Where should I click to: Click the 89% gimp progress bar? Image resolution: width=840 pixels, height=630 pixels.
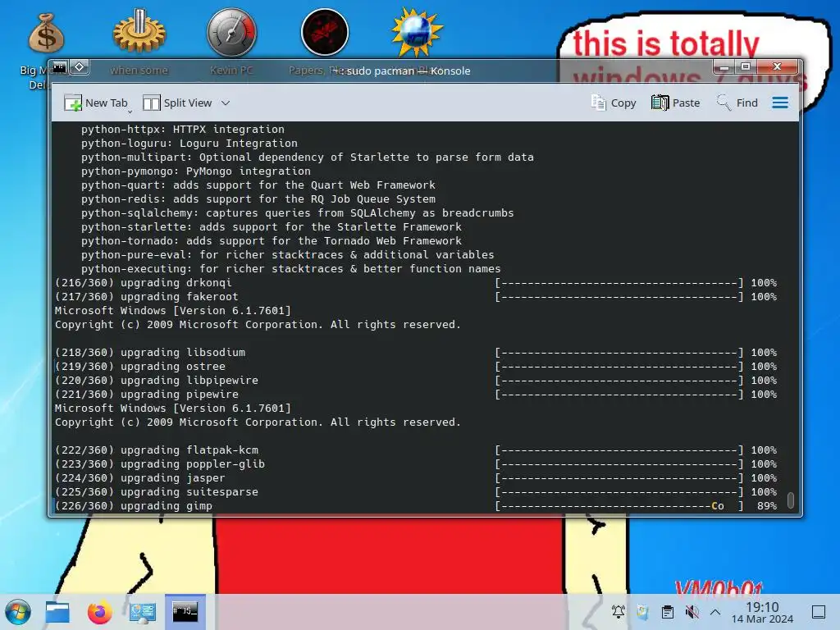pyautogui.click(x=619, y=505)
